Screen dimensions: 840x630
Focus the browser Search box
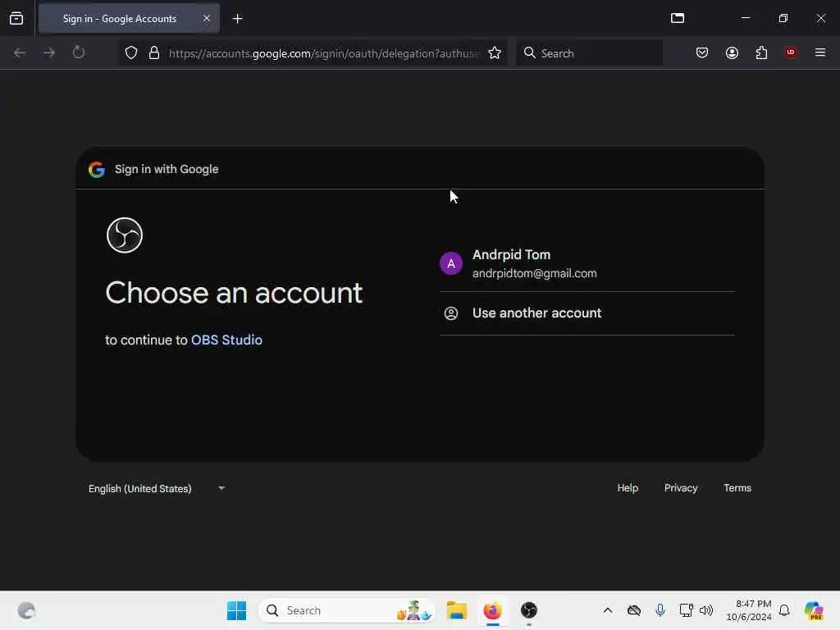(589, 53)
